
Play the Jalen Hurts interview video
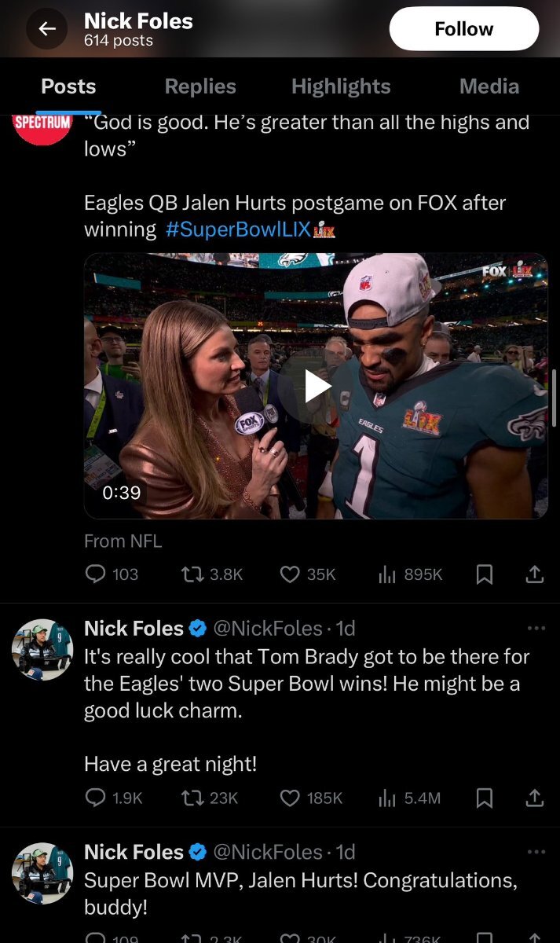(x=317, y=386)
